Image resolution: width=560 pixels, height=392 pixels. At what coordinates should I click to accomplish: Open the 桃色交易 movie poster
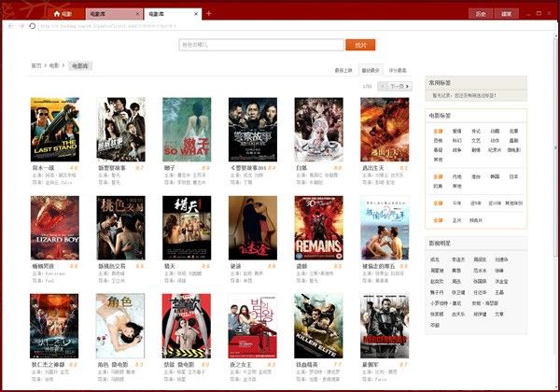tap(120, 228)
